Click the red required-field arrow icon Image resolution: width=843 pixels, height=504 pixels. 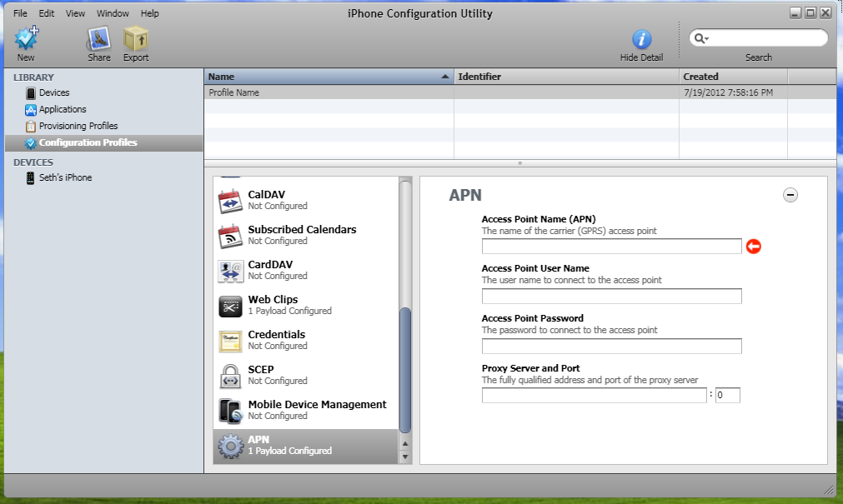point(754,247)
